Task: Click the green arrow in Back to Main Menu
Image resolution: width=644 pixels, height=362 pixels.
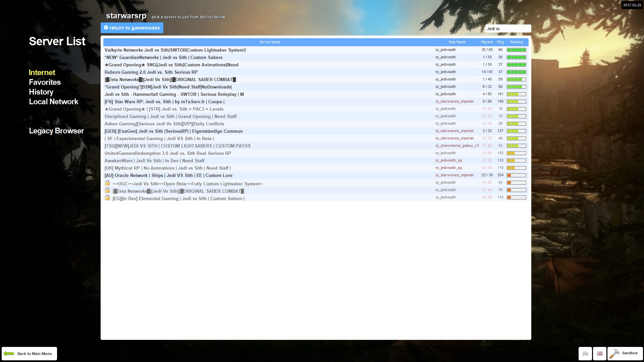Action: 9,354
